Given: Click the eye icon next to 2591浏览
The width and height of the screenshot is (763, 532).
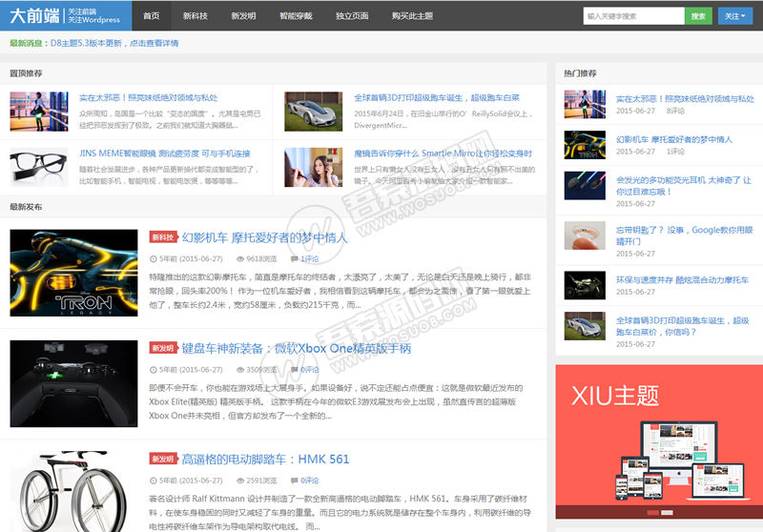Looking at the screenshot, I should pos(240,481).
